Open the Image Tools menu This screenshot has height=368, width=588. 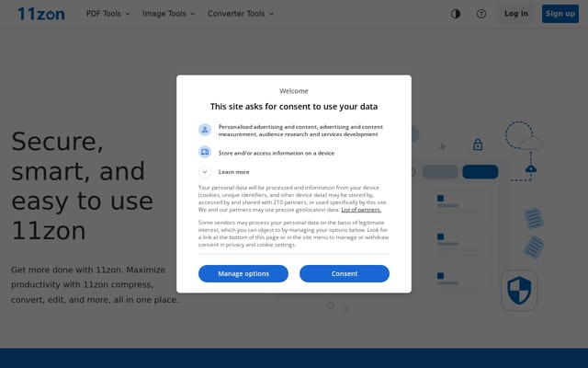coord(169,14)
